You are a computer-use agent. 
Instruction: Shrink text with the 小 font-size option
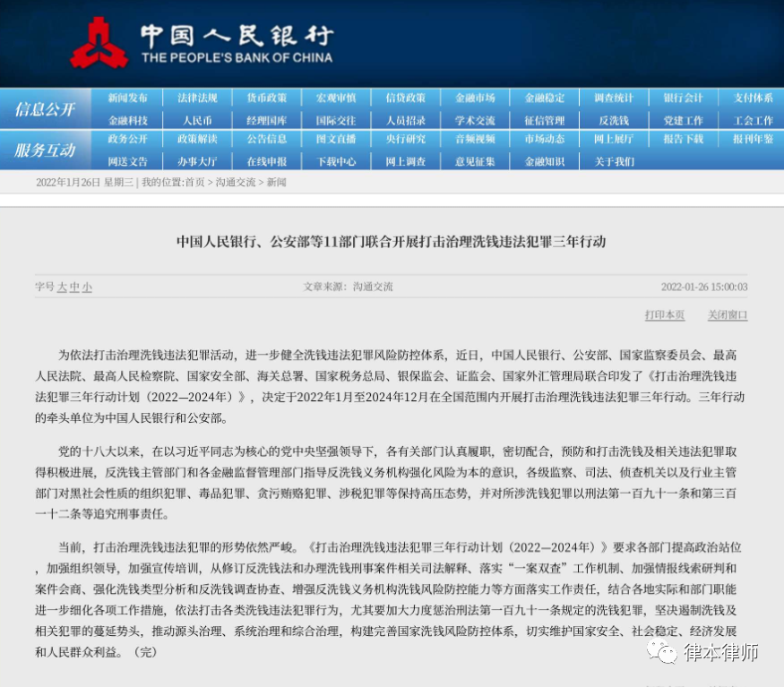[86, 287]
